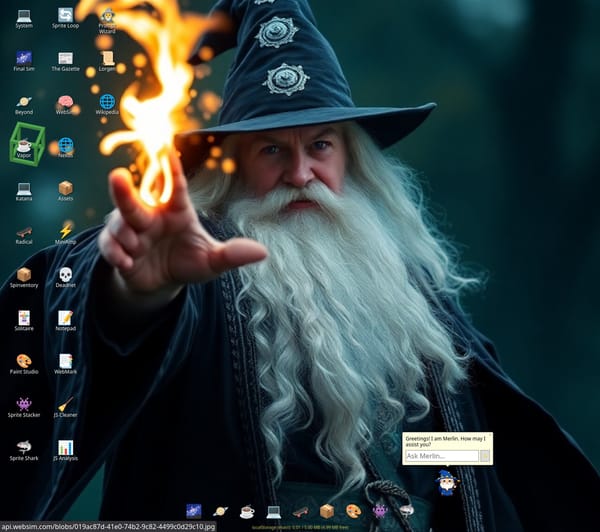The height and width of the screenshot is (532, 600).
Task: Select the yellow lightning bolt desktop icon
Action: coord(65,235)
